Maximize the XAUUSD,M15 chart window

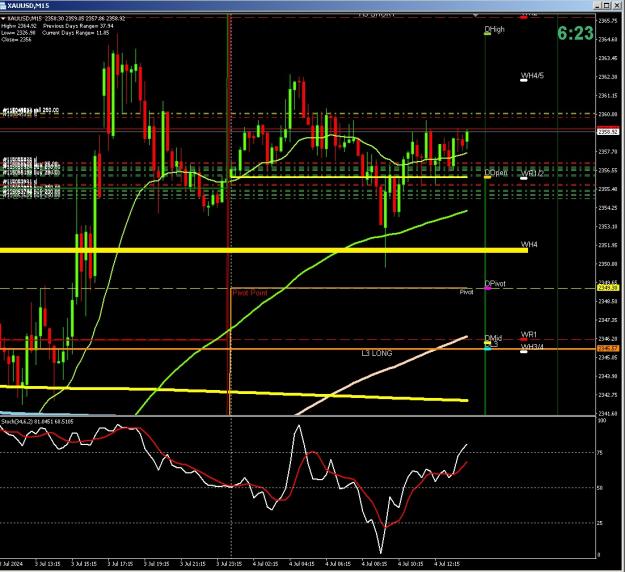[x=606, y=6]
